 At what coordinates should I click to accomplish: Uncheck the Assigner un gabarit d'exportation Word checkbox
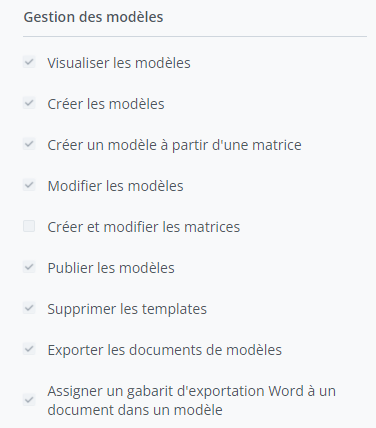[29, 400]
